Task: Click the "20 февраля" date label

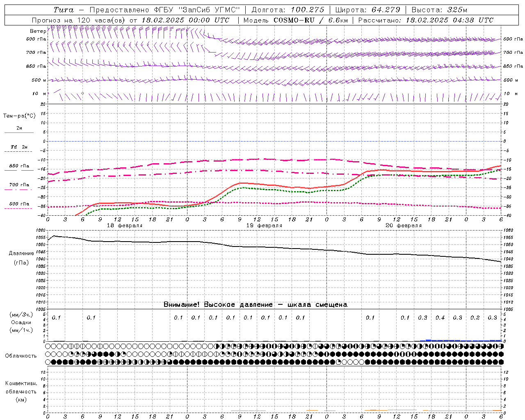Action: 404,226
